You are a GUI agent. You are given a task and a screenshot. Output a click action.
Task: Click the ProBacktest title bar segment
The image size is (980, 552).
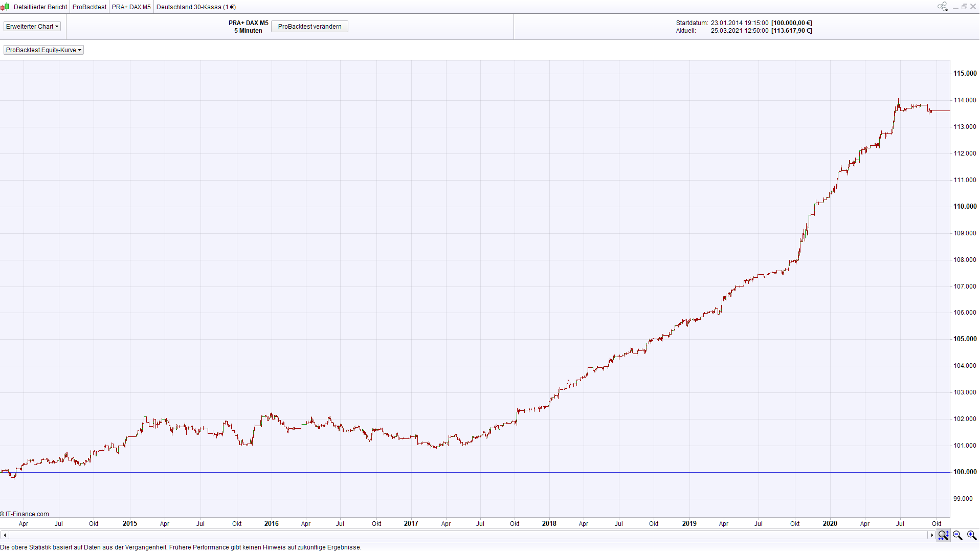(x=90, y=7)
